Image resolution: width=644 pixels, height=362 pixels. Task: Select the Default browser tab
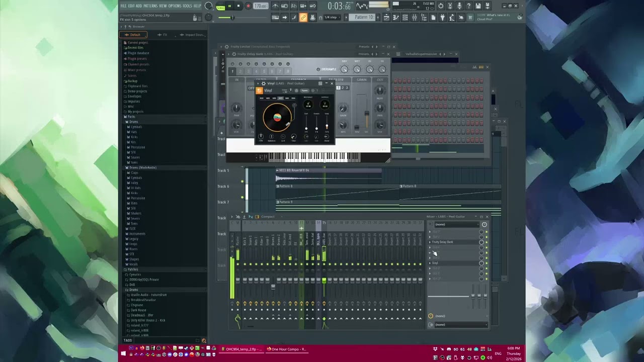click(133, 35)
